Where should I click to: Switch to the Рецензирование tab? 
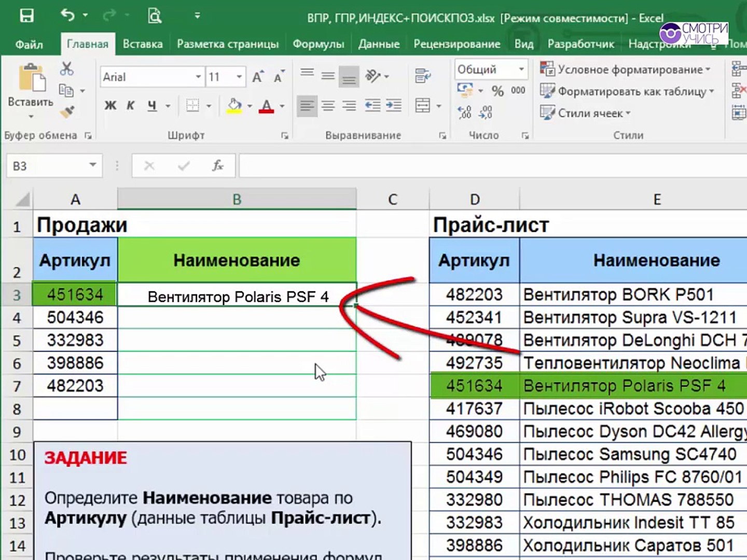pyautogui.click(x=457, y=44)
